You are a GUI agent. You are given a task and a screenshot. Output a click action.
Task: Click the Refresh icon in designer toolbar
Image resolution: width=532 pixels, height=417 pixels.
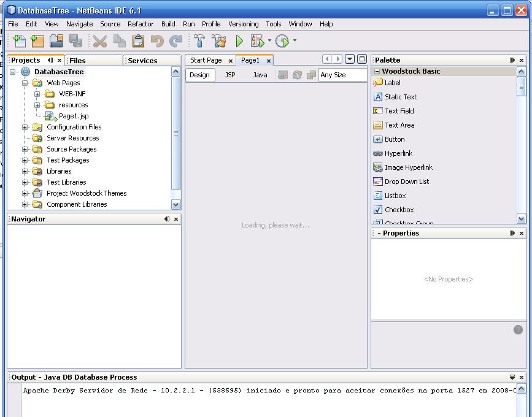point(297,75)
